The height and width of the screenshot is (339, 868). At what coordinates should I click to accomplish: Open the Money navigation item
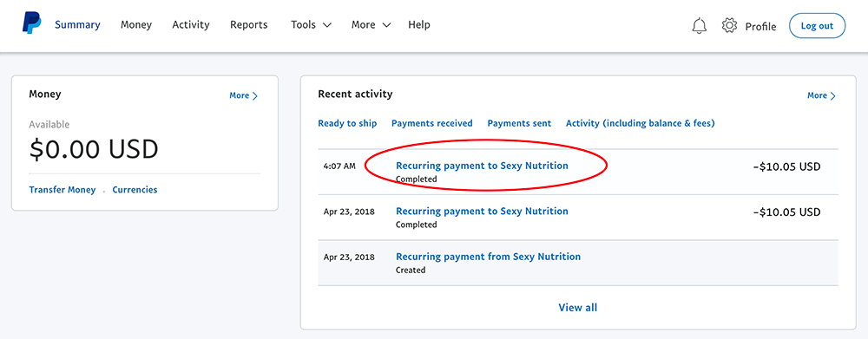coord(136,25)
